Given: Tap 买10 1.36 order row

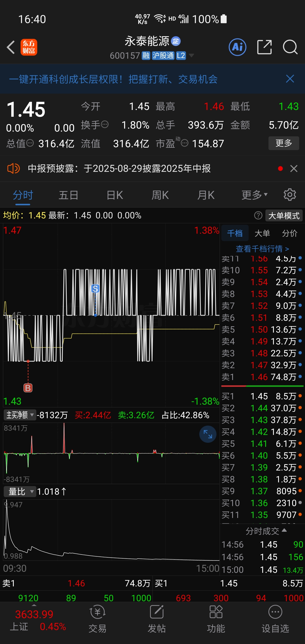Looking at the screenshot, I should pos(262,503).
